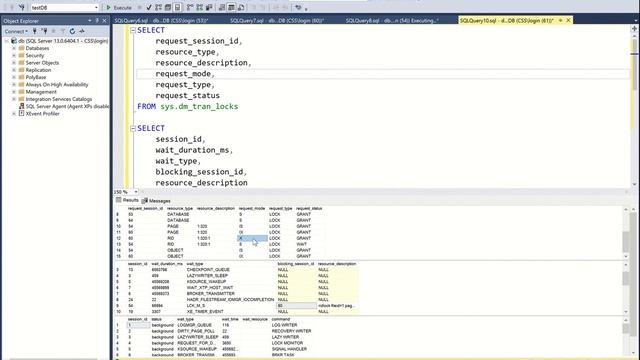Select the Integration Services Catalogs node

(x=59, y=99)
